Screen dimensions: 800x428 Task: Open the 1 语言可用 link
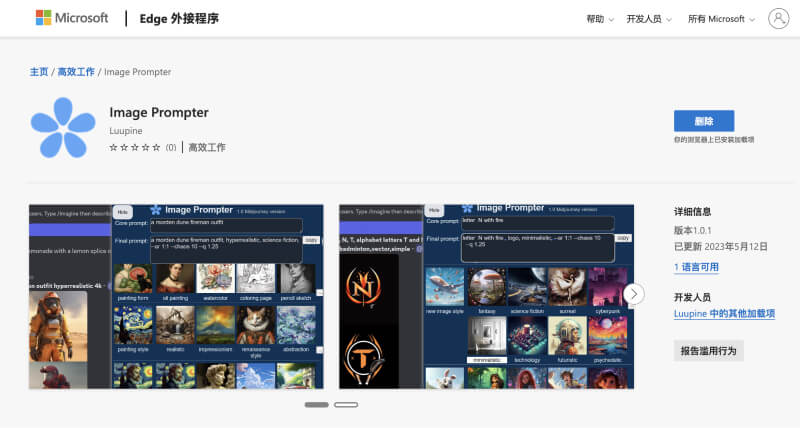coord(696,267)
